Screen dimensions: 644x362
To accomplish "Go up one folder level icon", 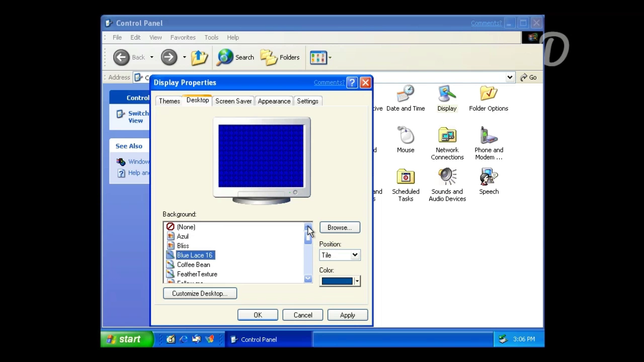I will 199,57.
